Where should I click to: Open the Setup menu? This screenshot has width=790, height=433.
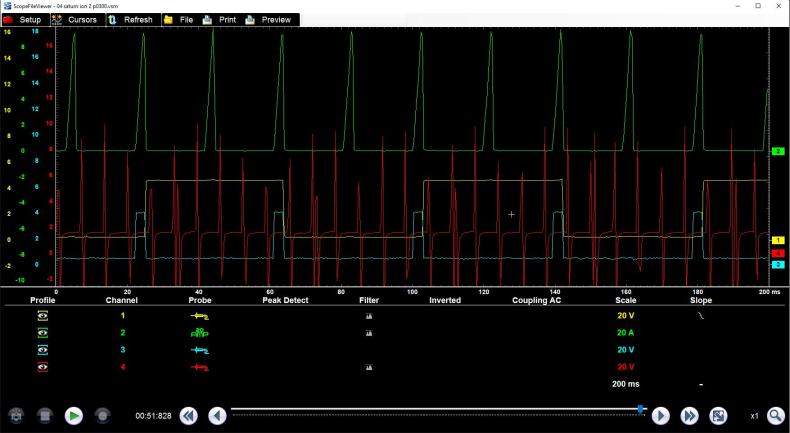point(24,19)
